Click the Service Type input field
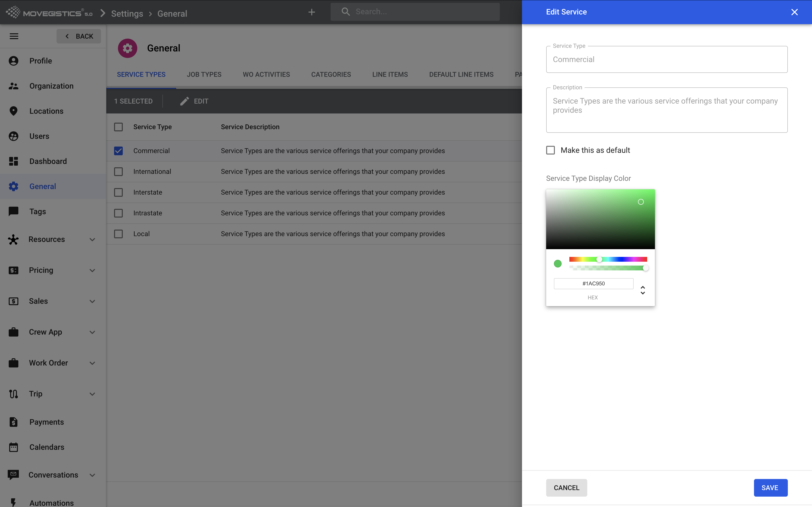 click(x=666, y=60)
